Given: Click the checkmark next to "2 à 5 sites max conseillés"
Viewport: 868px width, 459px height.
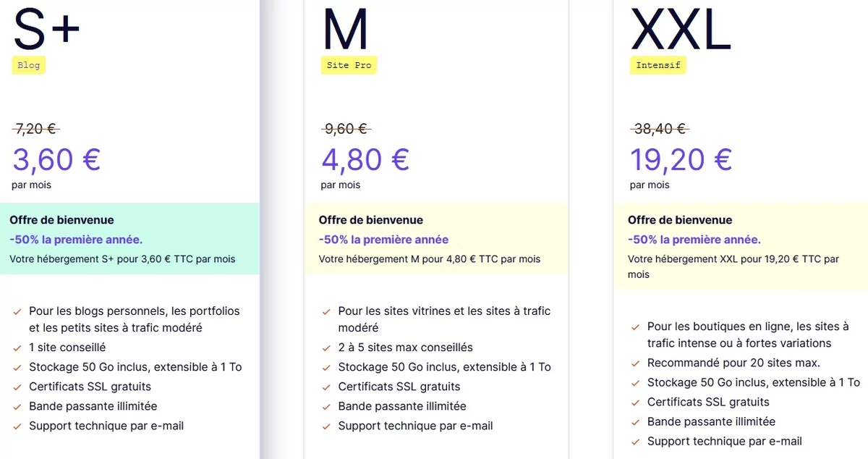Looking at the screenshot, I should pyautogui.click(x=325, y=348).
